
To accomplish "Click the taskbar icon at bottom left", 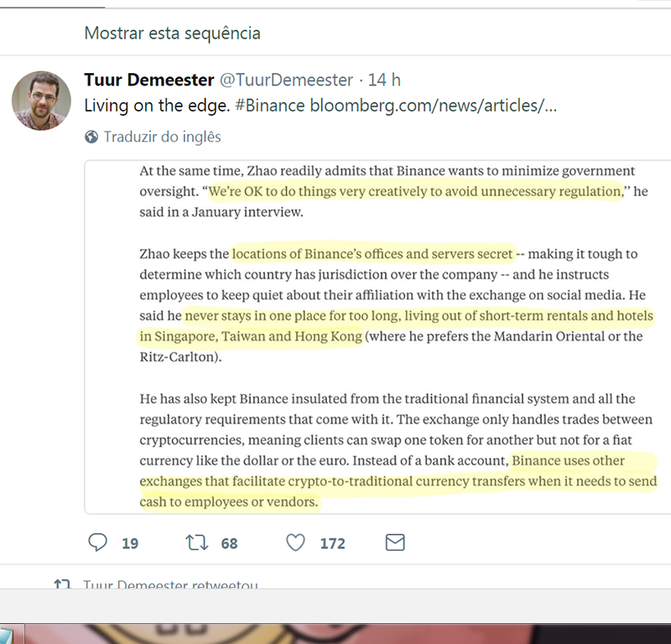I will point(12,634).
